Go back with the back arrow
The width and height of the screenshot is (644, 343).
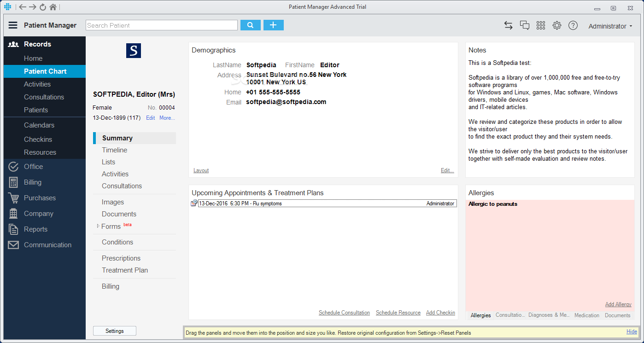(23, 7)
